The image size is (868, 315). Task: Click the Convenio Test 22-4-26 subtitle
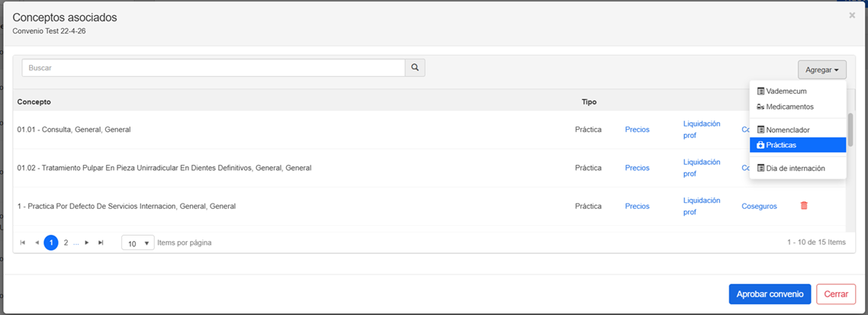49,31
